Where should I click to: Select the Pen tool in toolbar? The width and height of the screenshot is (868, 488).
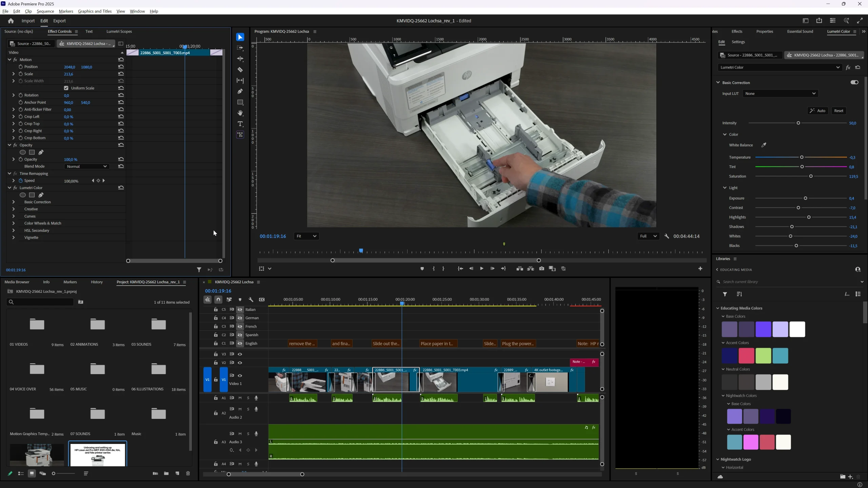240,91
